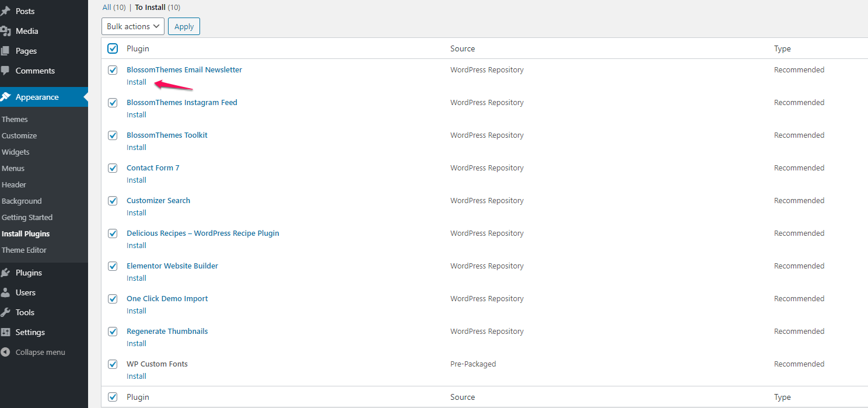Open BlossomThemes Email Newsletter plugin title
The image size is (868, 408).
coord(184,69)
